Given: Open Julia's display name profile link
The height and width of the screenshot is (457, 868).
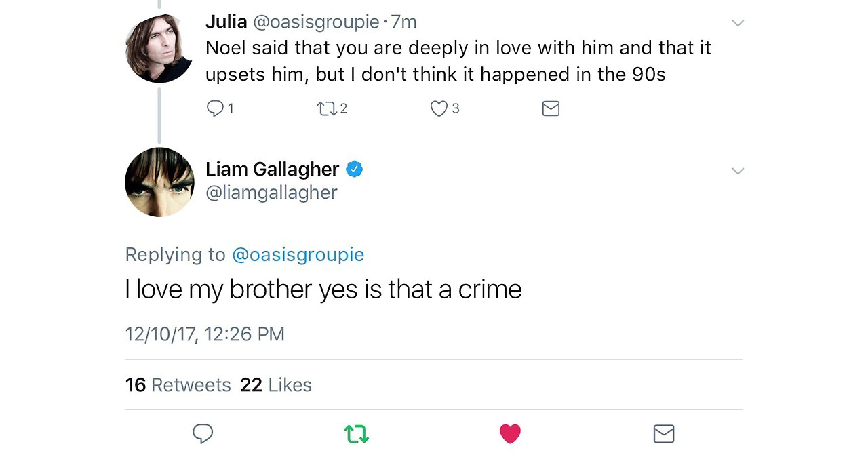Looking at the screenshot, I should [x=226, y=22].
